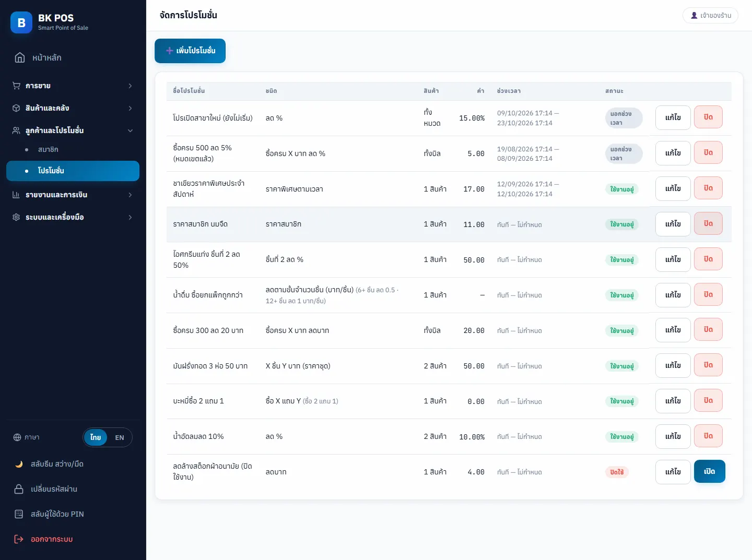Image resolution: width=752 pixels, height=560 pixels.
Task: Expand the รายงานและการเงิน chevron
Action: pos(130,195)
